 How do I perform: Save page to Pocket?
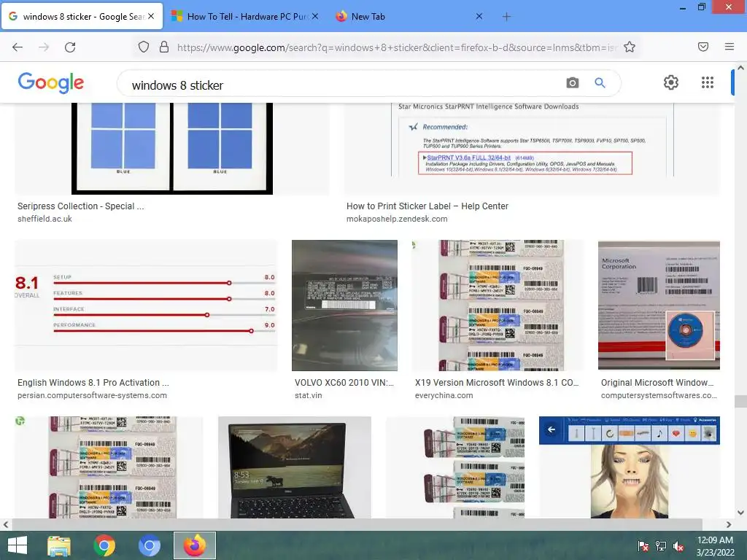point(703,47)
